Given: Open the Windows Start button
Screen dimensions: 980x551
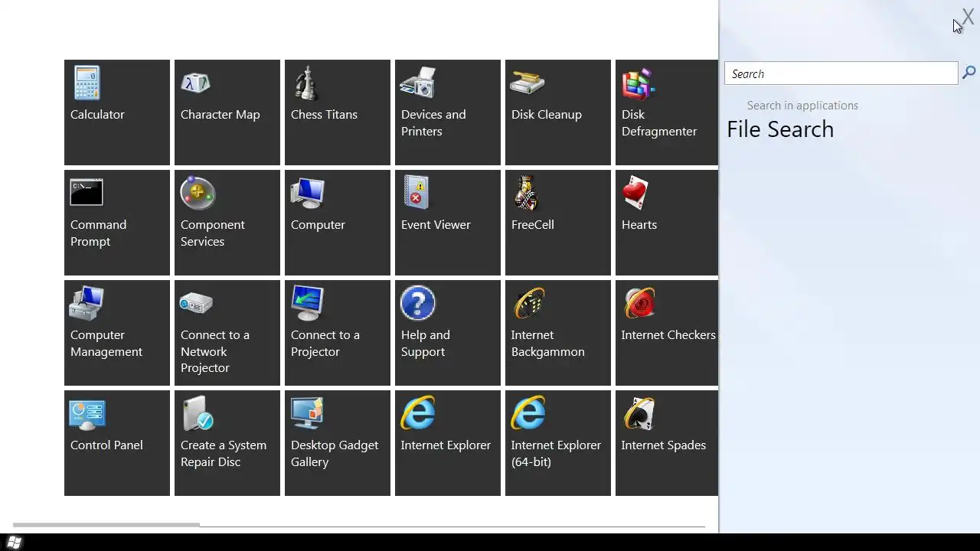Looking at the screenshot, I should [14, 543].
